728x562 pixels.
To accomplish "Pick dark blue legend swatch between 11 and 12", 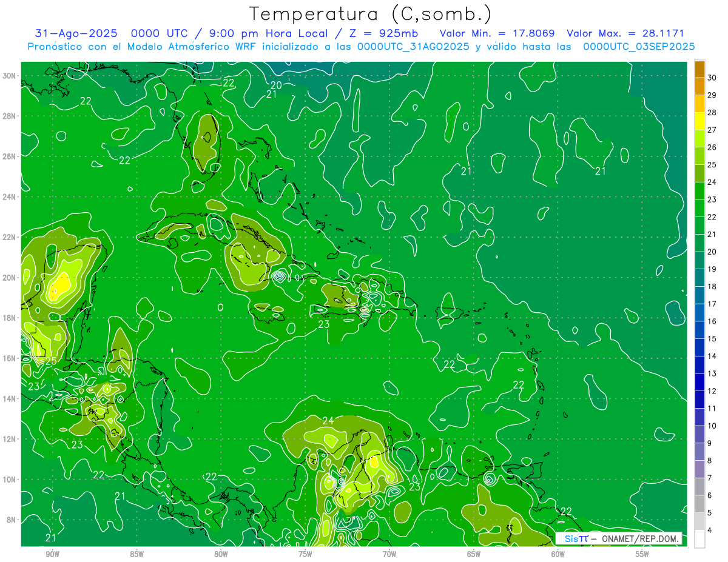I will (699, 400).
